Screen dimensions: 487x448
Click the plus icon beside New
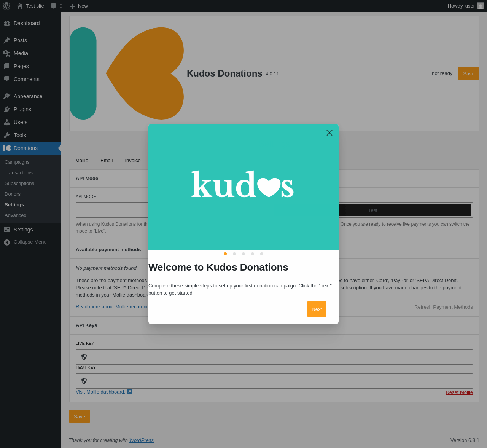[x=72, y=6]
